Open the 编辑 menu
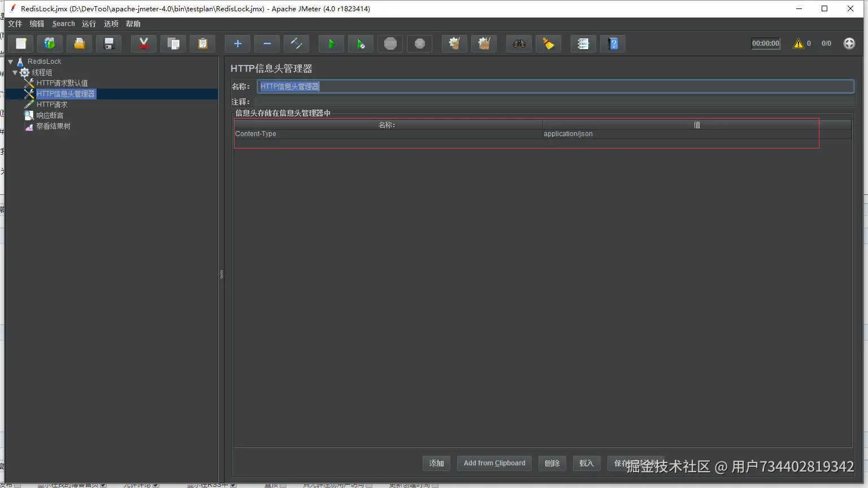Screen dimensions: 868x488 pyautogui.click(x=37, y=24)
